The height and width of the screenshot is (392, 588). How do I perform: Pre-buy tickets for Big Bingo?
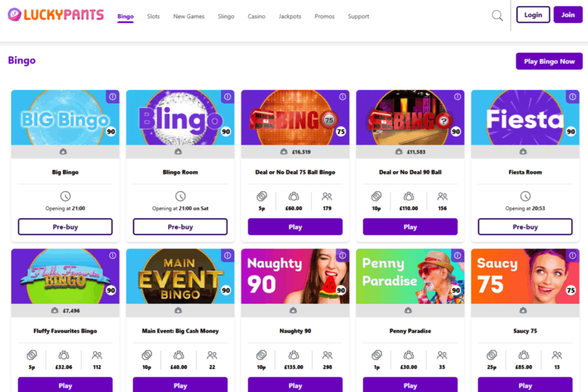point(65,226)
